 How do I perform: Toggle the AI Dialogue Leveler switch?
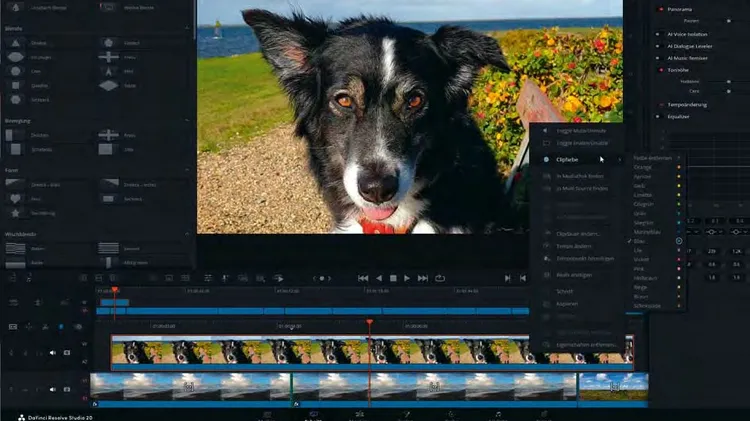coord(657,45)
